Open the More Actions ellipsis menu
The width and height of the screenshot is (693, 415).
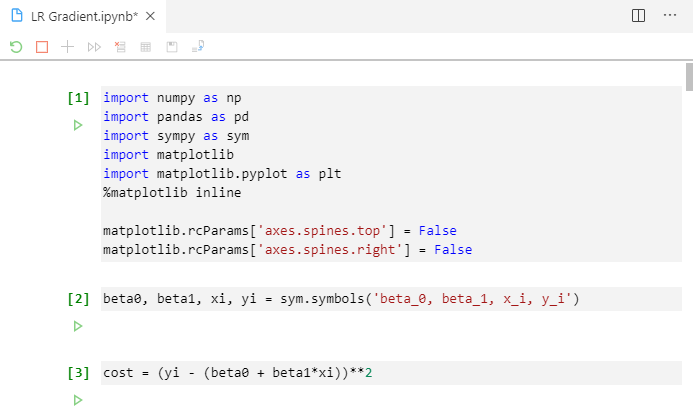(670, 15)
